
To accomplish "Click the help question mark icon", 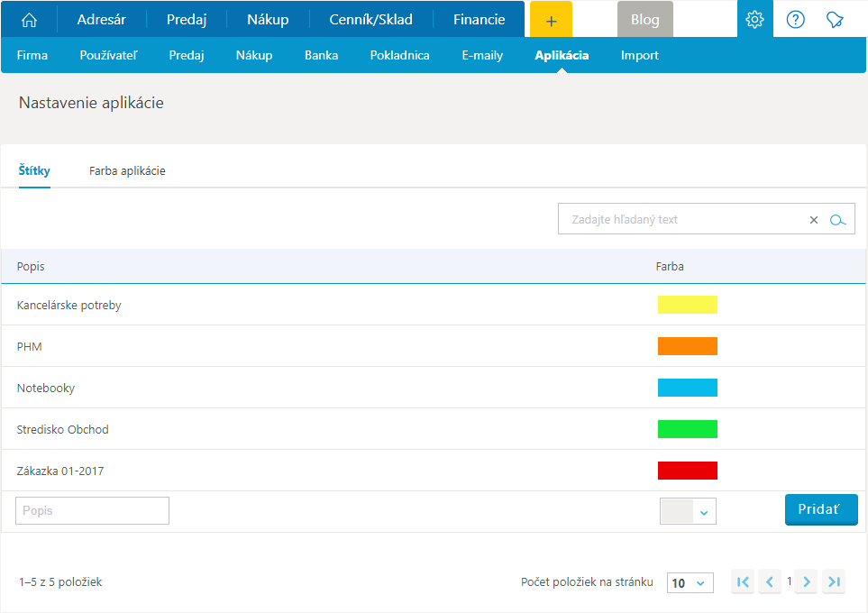I will (x=795, y=20).
